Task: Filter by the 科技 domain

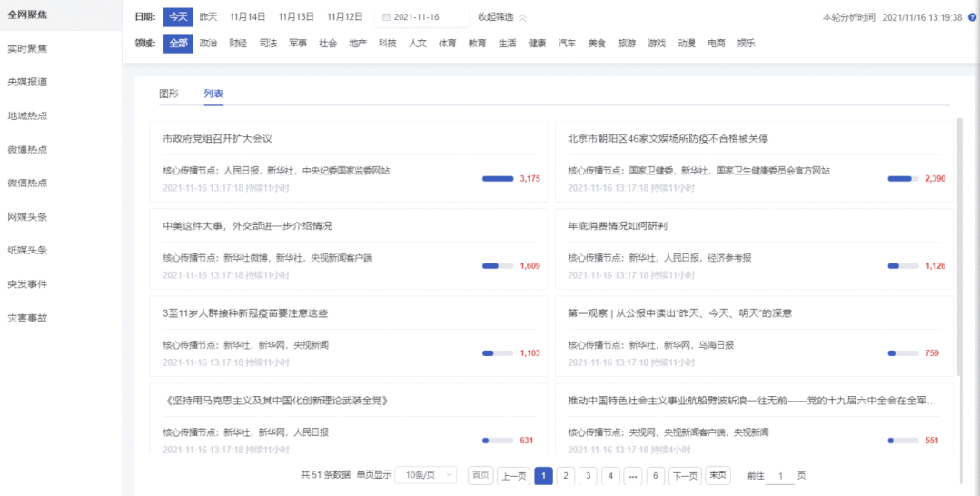Action: tap(388, 43)
